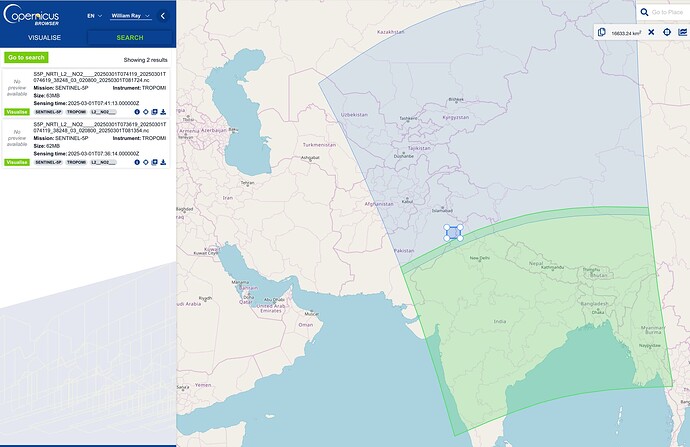Viewport: 690px width, 447px height.
Task: Open the William Ray user menu
Action: 130,16
